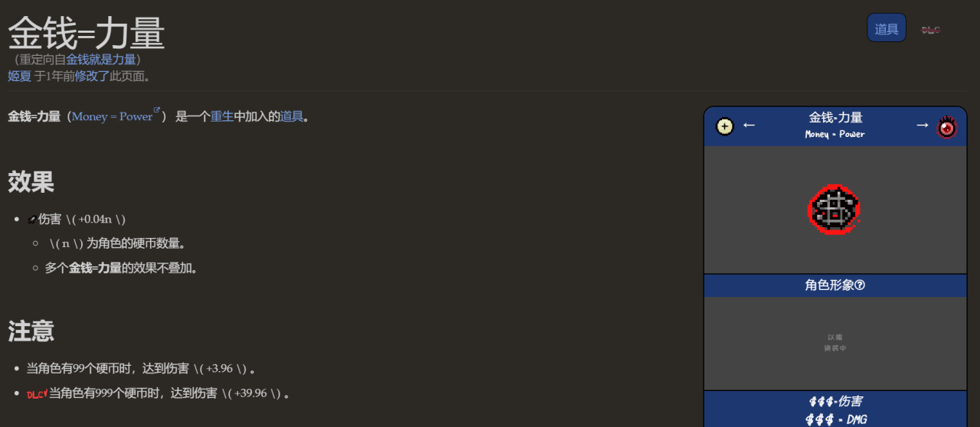This screenshot has width=980, height=427.
Task: Follow the 道具 link in intro sentence
Action: (291, 117)
